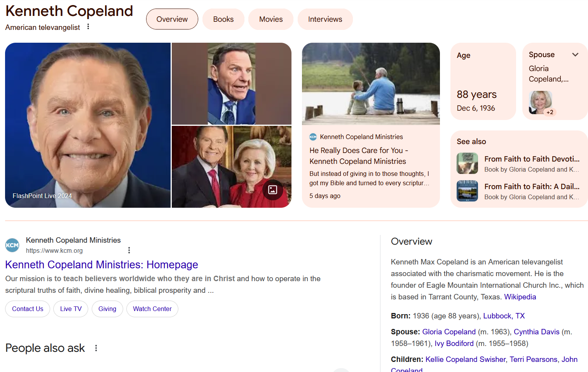Open the photo of Copeland with his wife
The image size is (588, 372).
pos(232,167)
